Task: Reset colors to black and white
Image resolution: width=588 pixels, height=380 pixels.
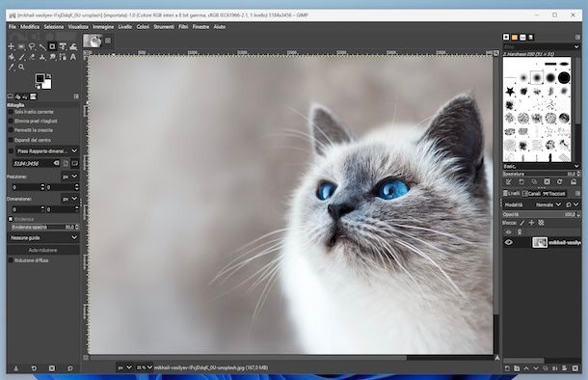Action: [38, 87]
